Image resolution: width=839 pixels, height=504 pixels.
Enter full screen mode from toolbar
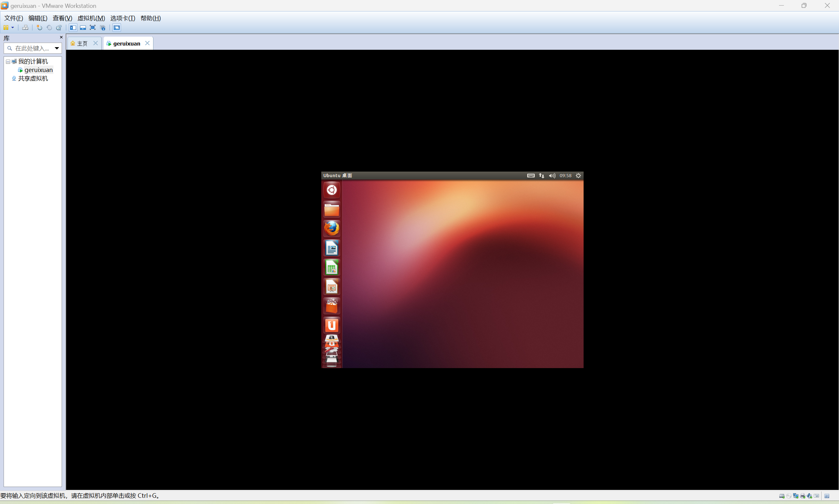coord(92,28)
